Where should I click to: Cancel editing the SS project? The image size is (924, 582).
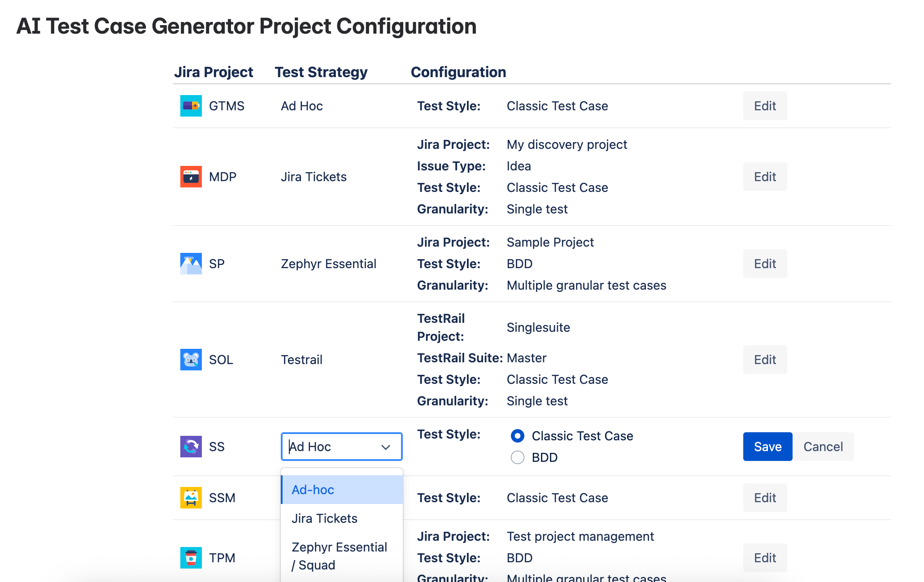coord(823,447)
